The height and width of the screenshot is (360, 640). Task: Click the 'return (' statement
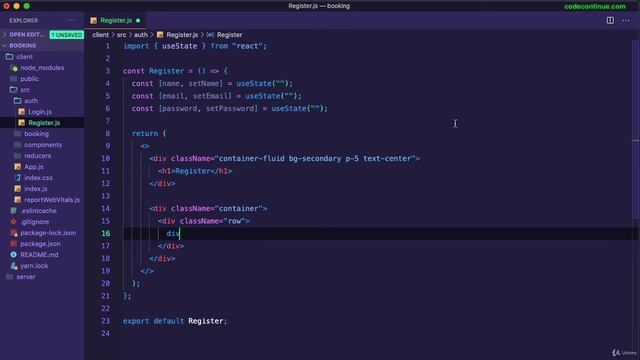point(149,133)
